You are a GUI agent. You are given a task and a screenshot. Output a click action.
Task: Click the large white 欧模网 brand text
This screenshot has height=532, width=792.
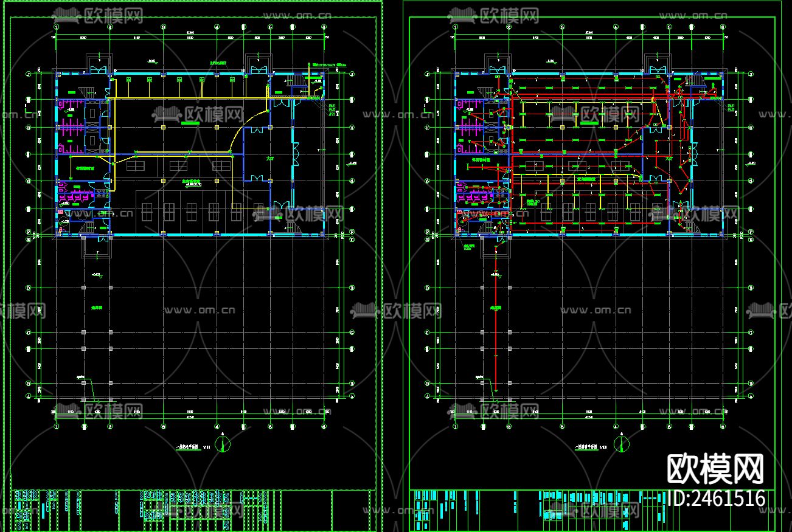(x=715, y=469)
